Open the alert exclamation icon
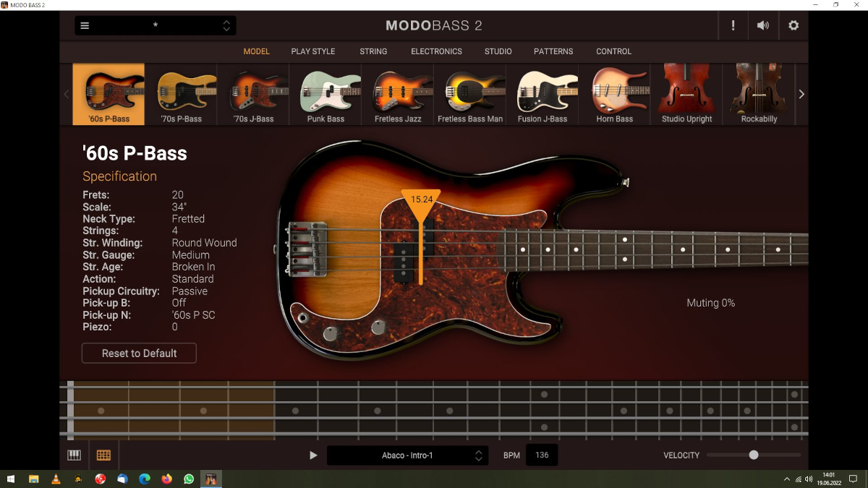 [733, 26]
